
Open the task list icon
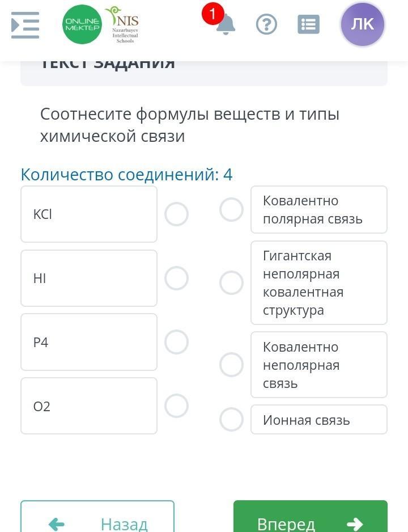coord(308,25)
